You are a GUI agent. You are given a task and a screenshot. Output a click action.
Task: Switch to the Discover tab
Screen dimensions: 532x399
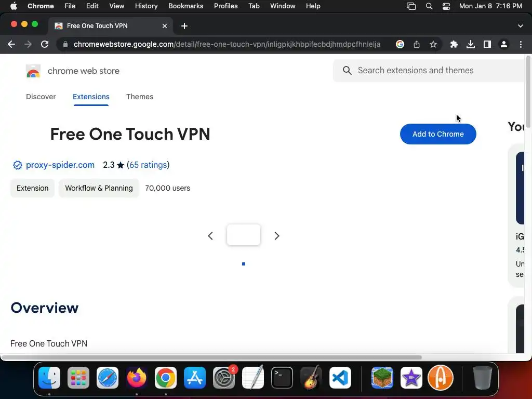click(x=41, y=97)
